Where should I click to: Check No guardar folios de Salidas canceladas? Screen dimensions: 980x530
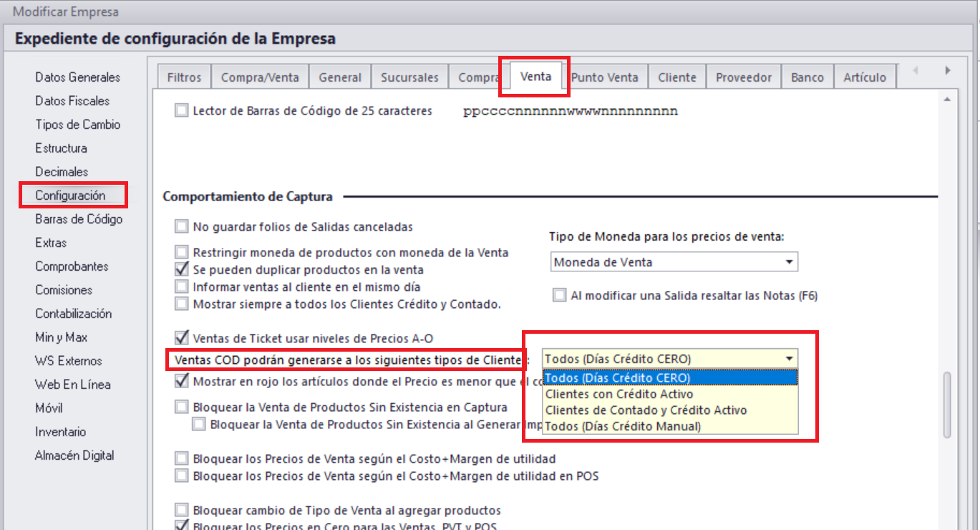point(182,227)
